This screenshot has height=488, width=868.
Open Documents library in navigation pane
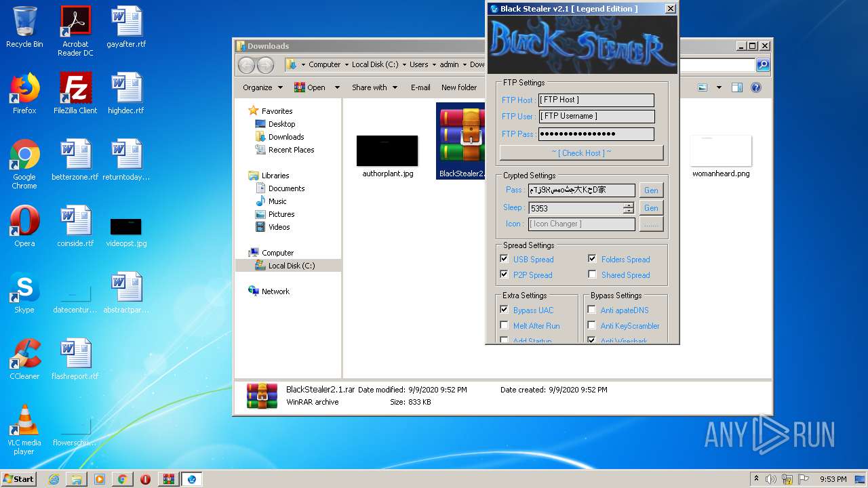(286, 188)
